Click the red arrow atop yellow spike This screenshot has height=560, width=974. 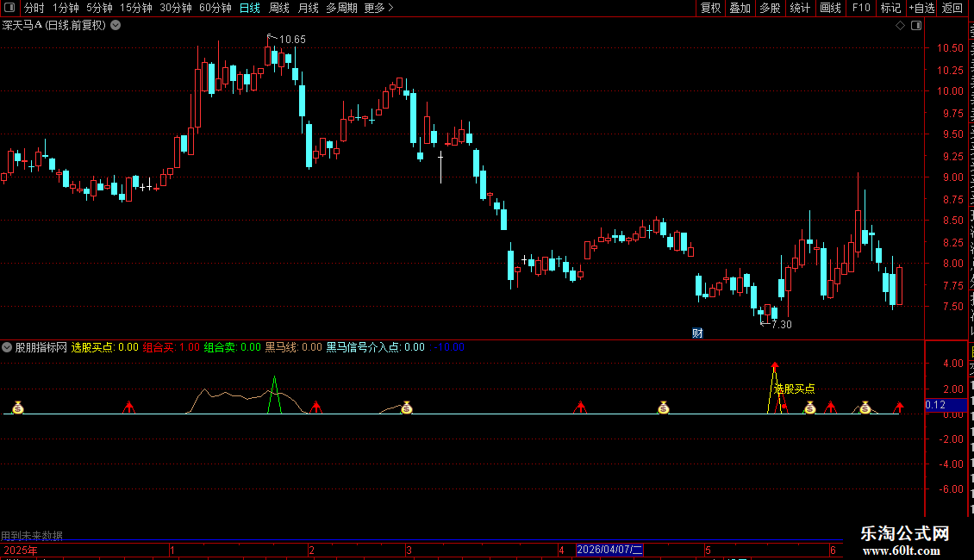(x=774, y=366)
